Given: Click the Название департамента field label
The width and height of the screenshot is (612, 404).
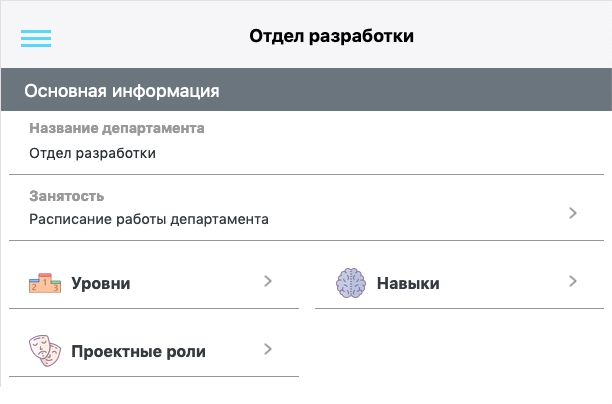Looking at the screenshot, I should click(117, 129).
